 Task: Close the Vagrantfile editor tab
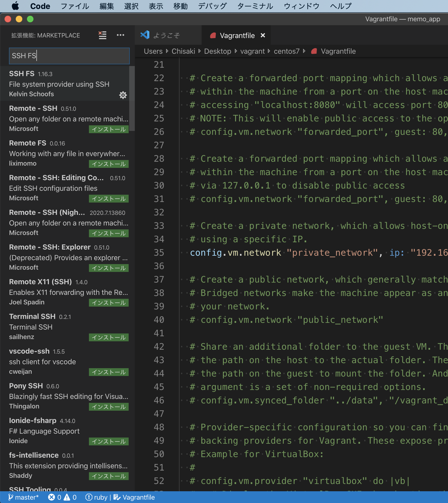pyautogui.click(x=263, y=36)
